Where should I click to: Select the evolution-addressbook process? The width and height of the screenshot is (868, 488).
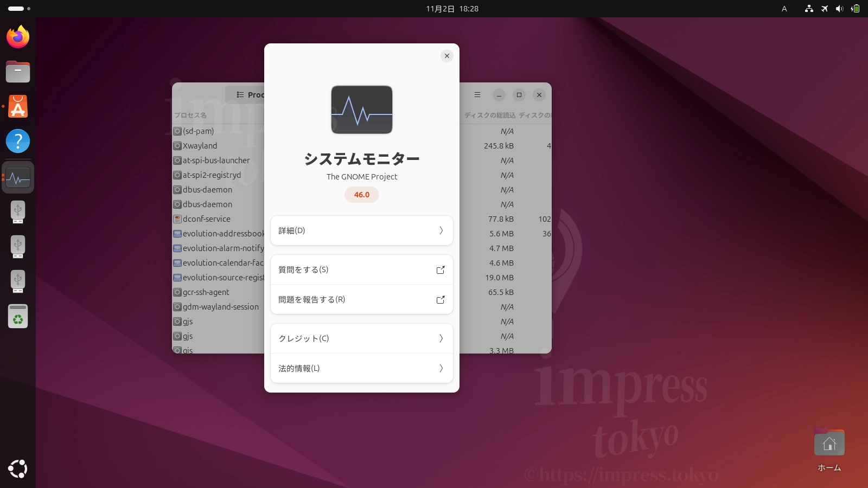(219, 234)
